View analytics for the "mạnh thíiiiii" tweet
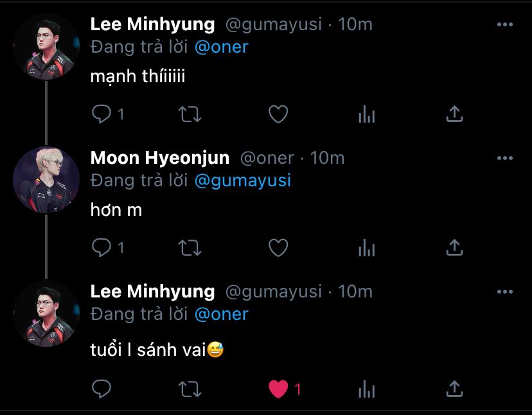Screen dimensions: 532x415 (x=366, y=114)
